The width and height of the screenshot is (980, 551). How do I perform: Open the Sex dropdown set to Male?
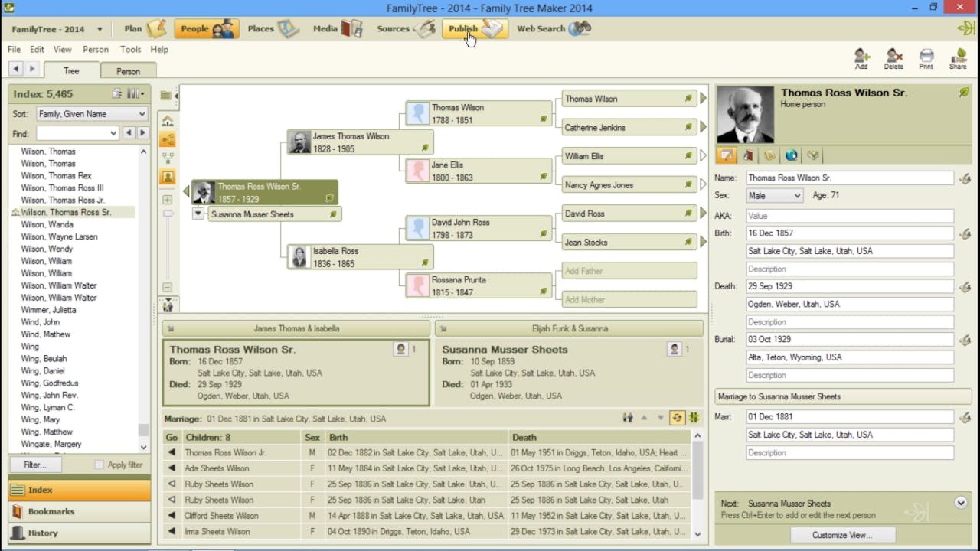(x=774, y=195)
